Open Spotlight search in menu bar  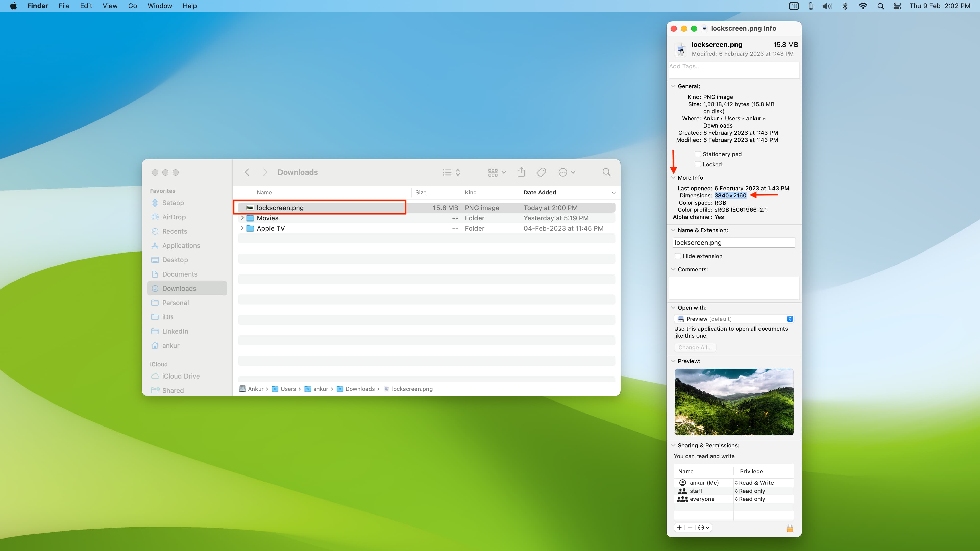tap(880, 6)
